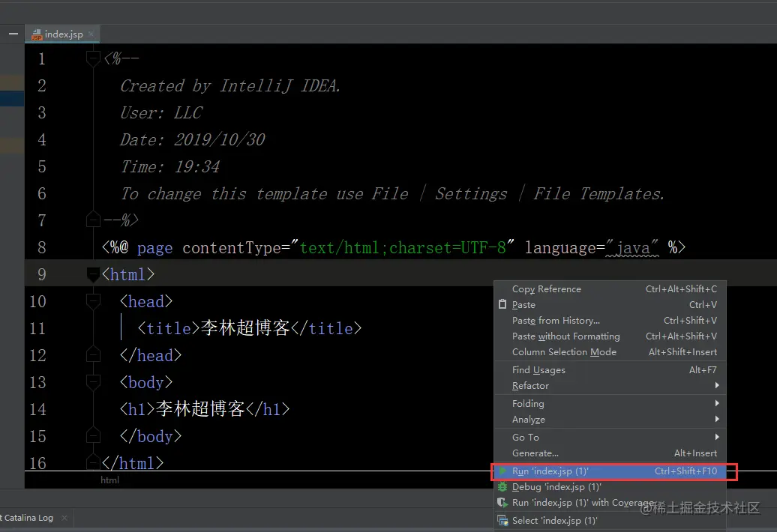Open the Folding submenu

coord(610,404)
